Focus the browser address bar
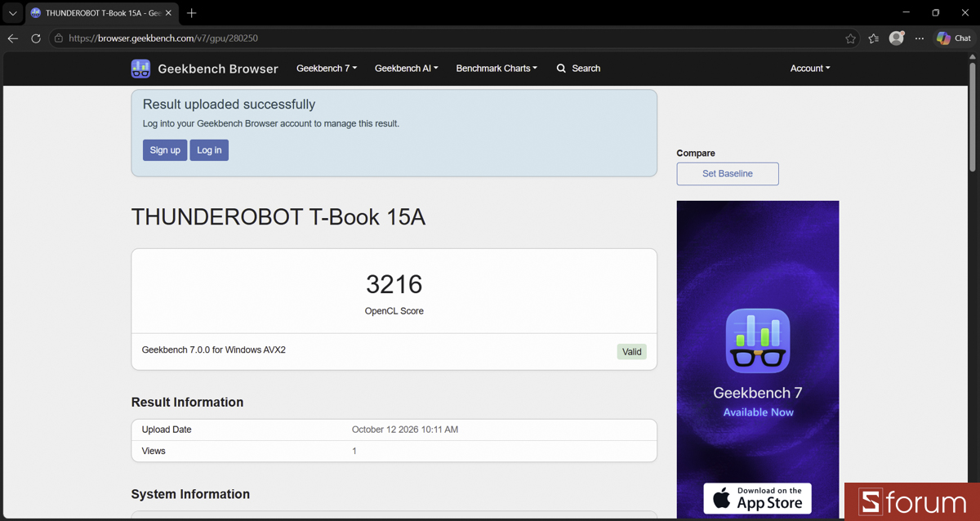 pyautogui.click(x=453, y=38)
